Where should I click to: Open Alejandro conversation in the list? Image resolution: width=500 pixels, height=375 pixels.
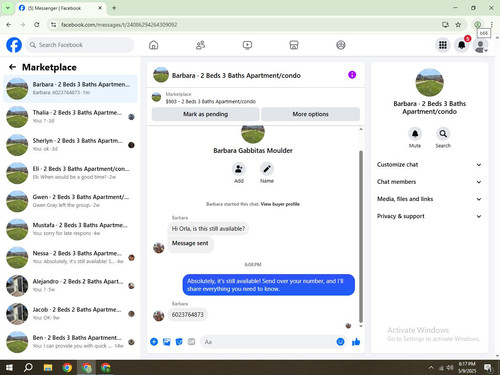point(70,286)
